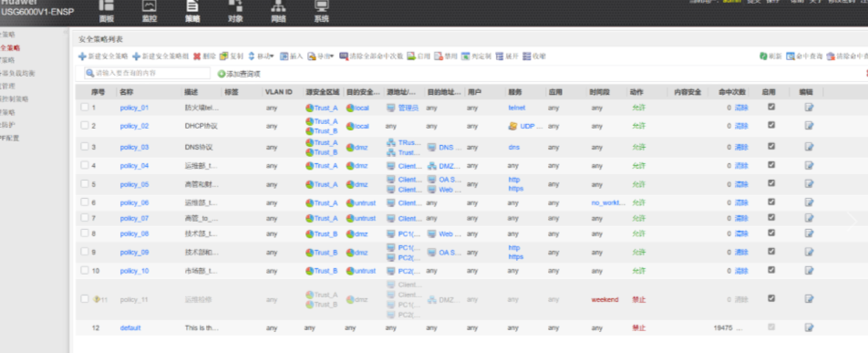This screenshot has width=868, height=353.
Task: Toggle the 启用 checkbox for policy_07
Action: pos(771,218)
